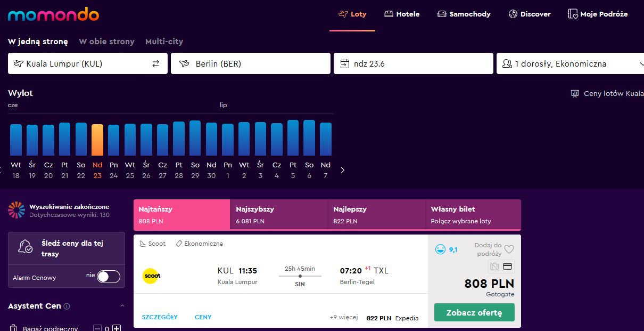The height and width of the screenshot is (331, 644).
Task: Click the momondo logo
Action: point(54,14)
